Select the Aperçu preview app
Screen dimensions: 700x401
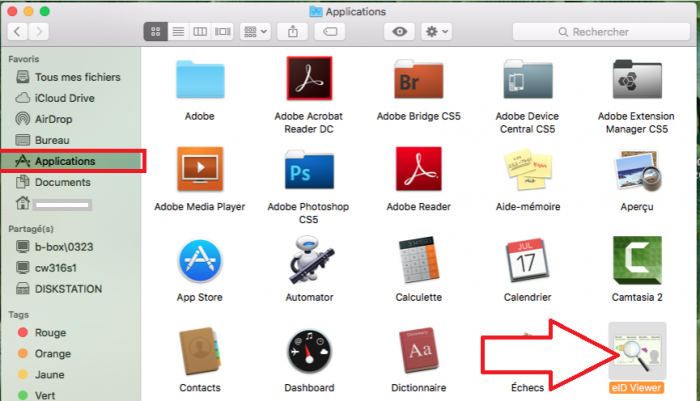click(x=637, y=170)
